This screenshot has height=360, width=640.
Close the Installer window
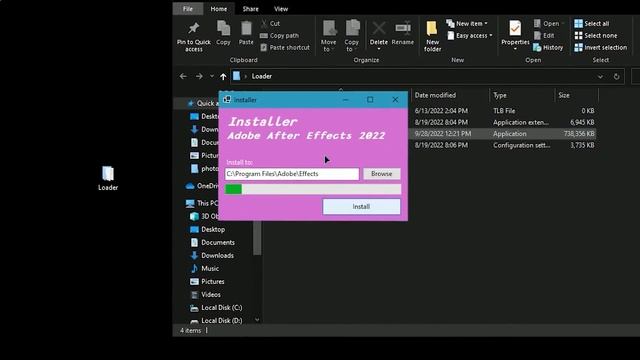coord(395,100)
